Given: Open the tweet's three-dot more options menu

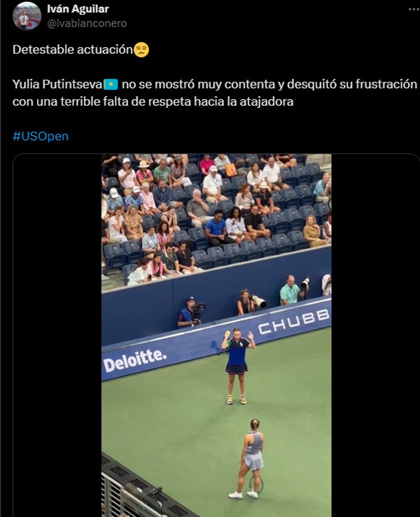Looking at the screenshot, I should (x=414, y=9).
